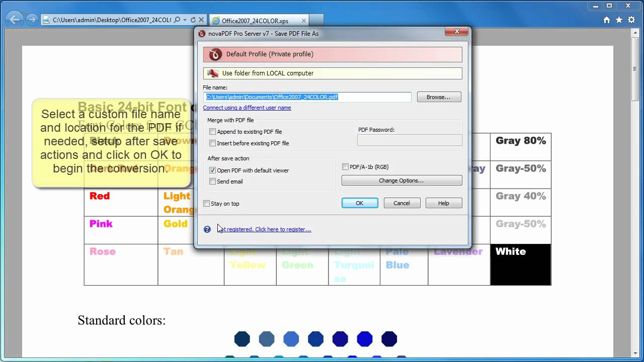This screenshot has width=644, height=362.
Task: Uncheck Open PDF with default viewer
Action: click(212, 170)
